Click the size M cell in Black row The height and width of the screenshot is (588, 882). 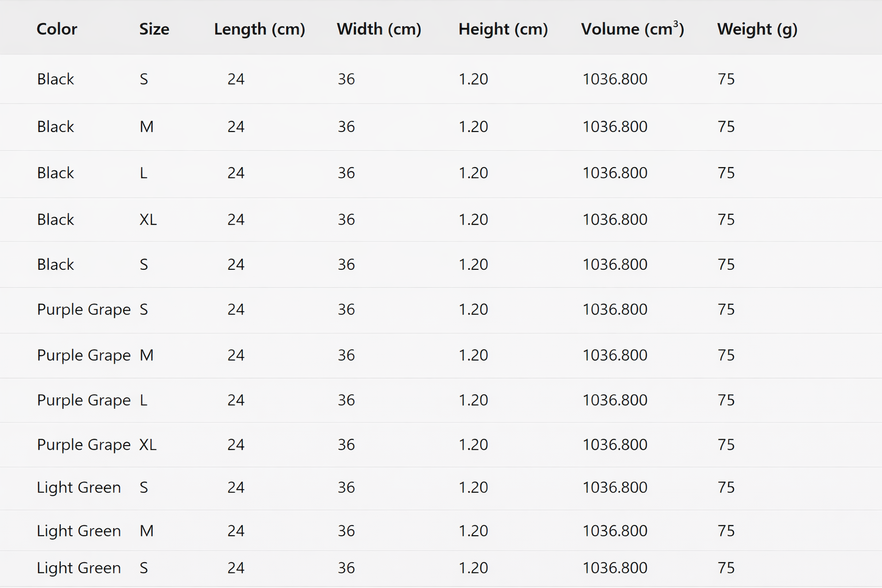coord(146,126)
